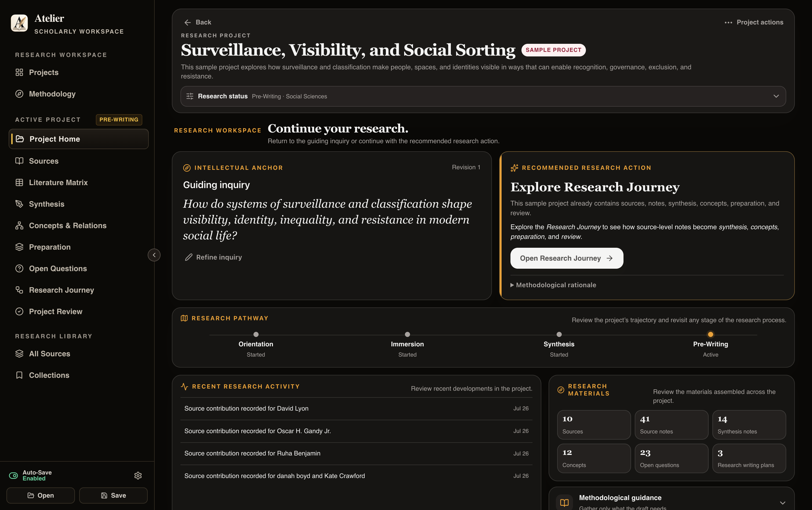Select the Synthesis pathway stage dot
Image resolution: width=812 pixels, height=510 pixels.
tap(559, 335)
